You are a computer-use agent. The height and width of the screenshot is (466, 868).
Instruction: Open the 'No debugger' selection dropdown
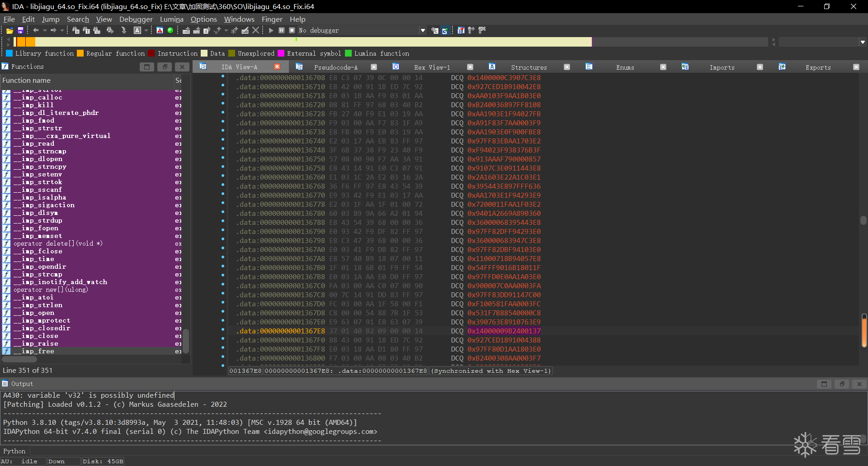tap(423, 30)
